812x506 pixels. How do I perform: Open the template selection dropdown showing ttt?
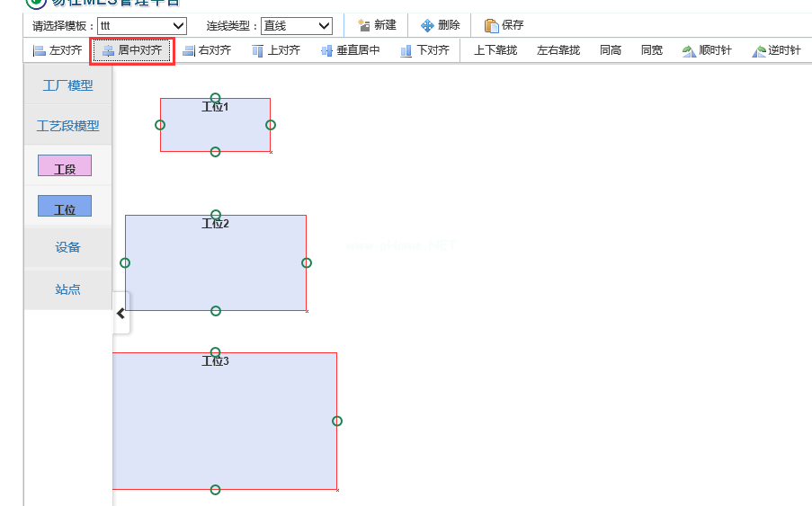point(141,26)
